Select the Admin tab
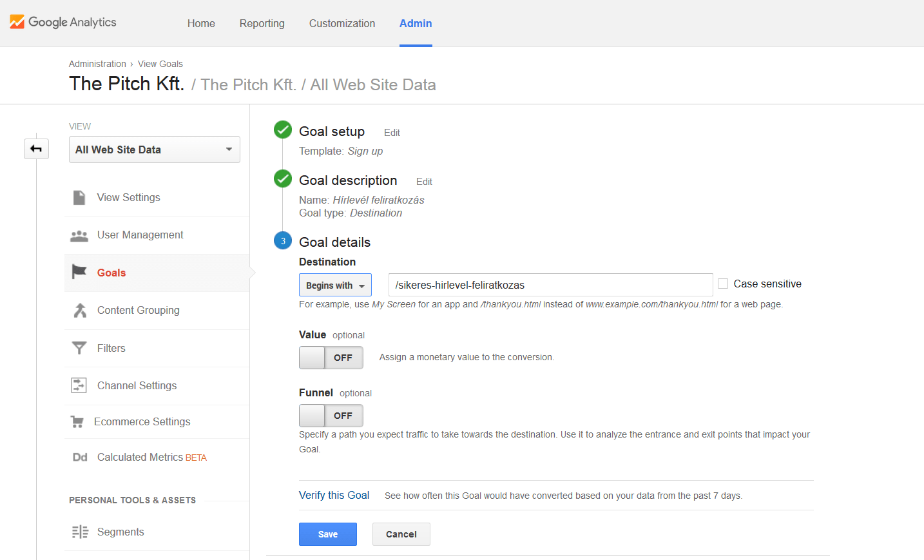This screenshot has width=924, height=560. pos(416,23)
